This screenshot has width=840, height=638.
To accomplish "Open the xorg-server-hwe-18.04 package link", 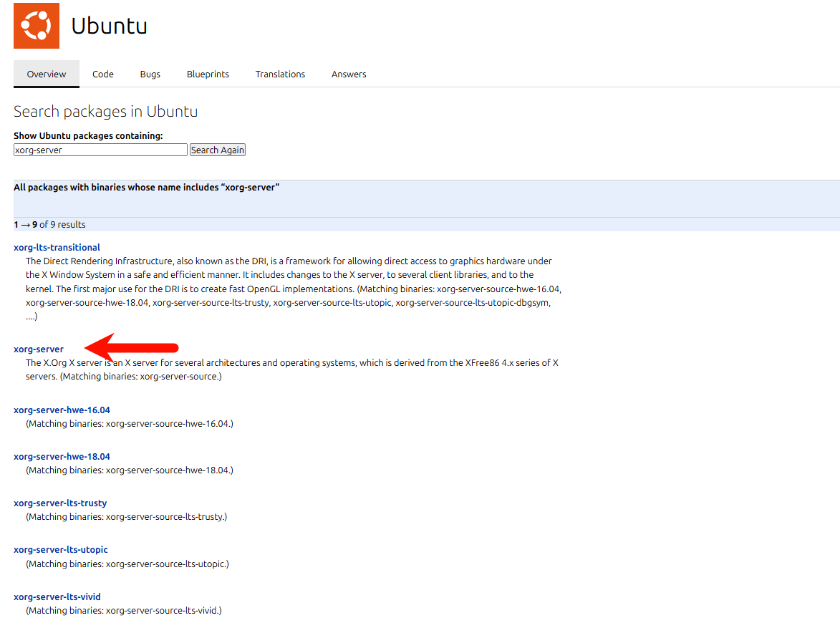I will (x=62, y=456).
